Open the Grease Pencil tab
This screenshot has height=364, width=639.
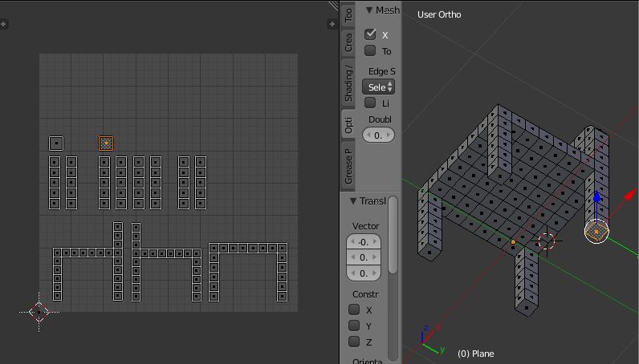pos(348,166)
